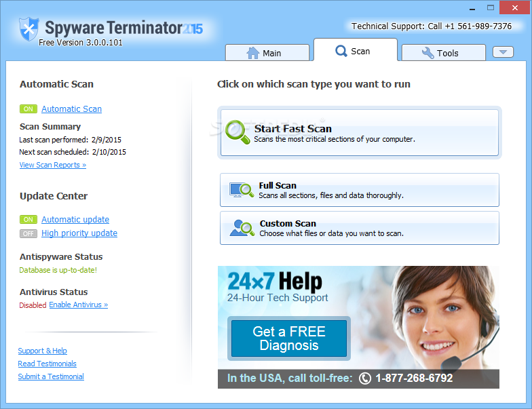Viewport: 532px width, 409px height.
Task: Click 'Database is up-to-date!' status text
Action: [x=58, y=270]
